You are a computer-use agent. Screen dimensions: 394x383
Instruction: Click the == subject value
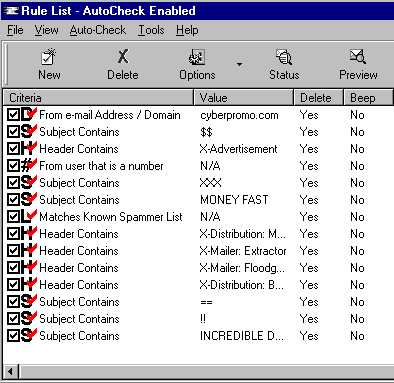206,302
